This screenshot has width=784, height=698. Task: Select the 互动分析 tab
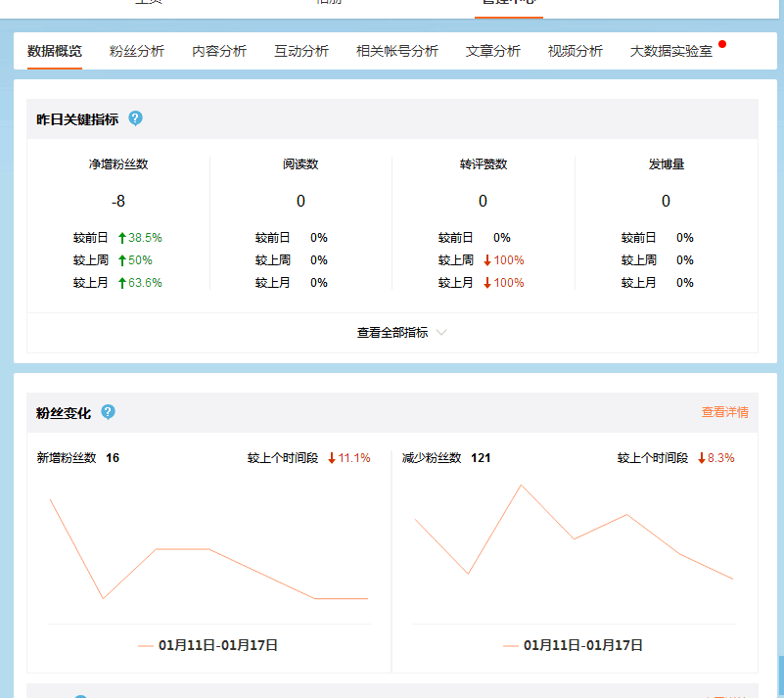coord(301,51)
